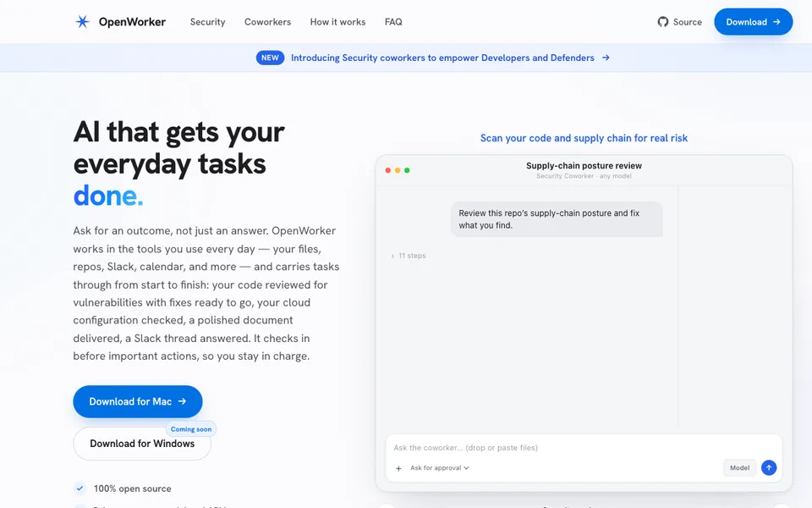The image size is (812, 508).
Task: Click the GitHub icon beside Source
Action: click(x=663, y=22)
